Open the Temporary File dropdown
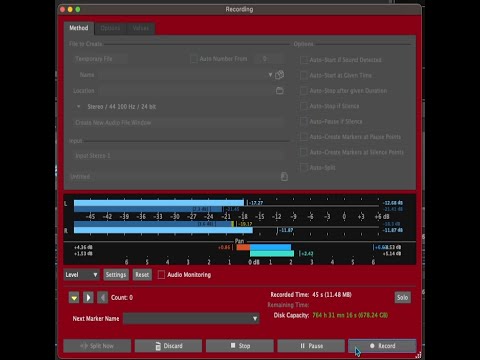The width and height of the screenshot is (480, 360). [x=100, y=59]
